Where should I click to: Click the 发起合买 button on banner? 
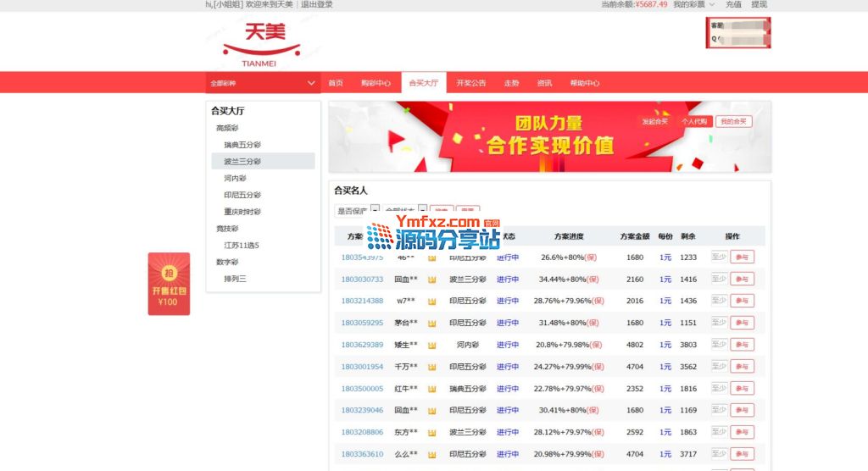coord(654,122)
